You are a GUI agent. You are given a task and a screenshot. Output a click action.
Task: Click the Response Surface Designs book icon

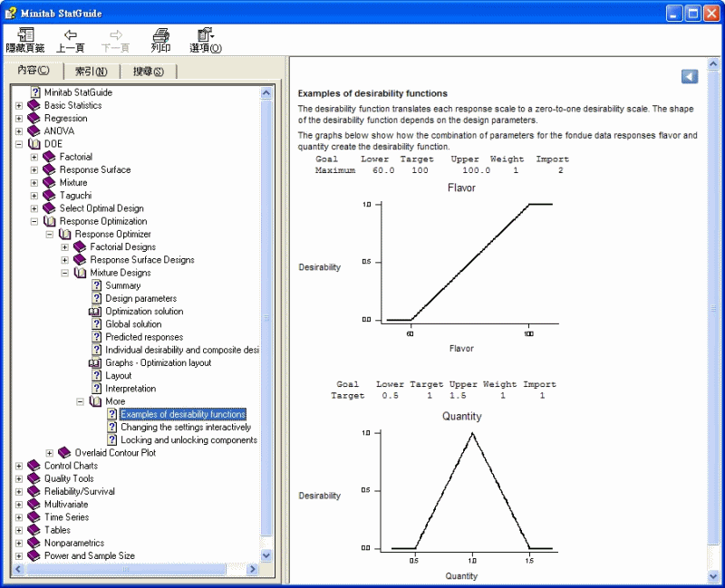[x=80, y=260]
